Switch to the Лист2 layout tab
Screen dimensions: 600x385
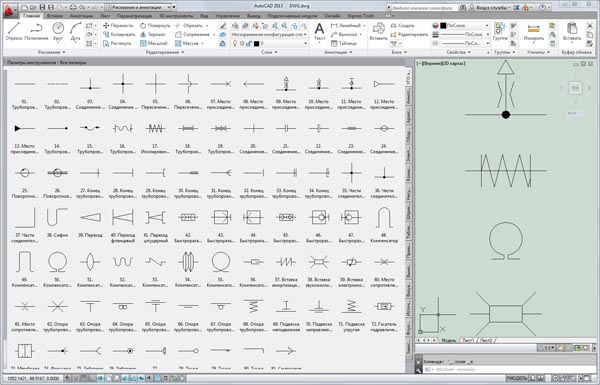coord(486,340)
